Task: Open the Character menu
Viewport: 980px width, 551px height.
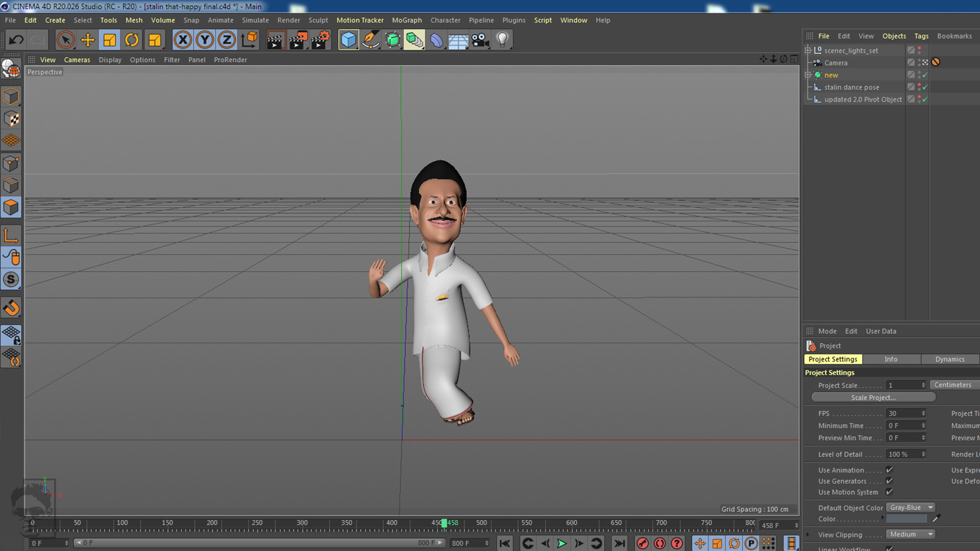Action: click(445, 20)
